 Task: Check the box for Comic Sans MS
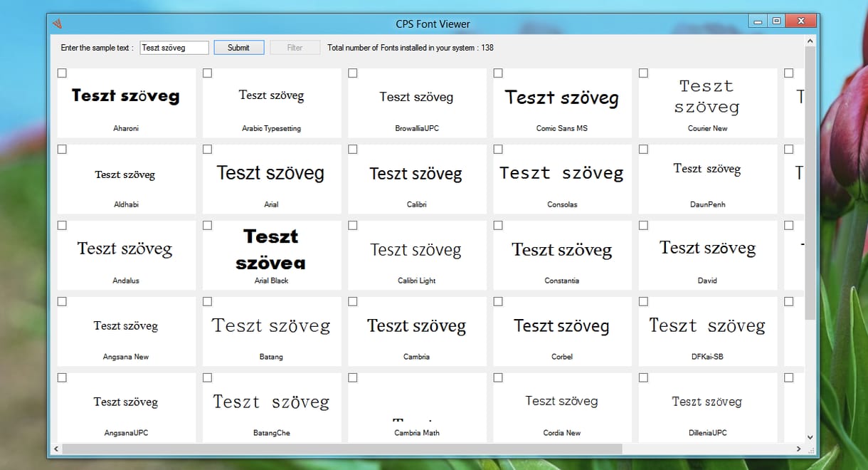pos(498,73)
